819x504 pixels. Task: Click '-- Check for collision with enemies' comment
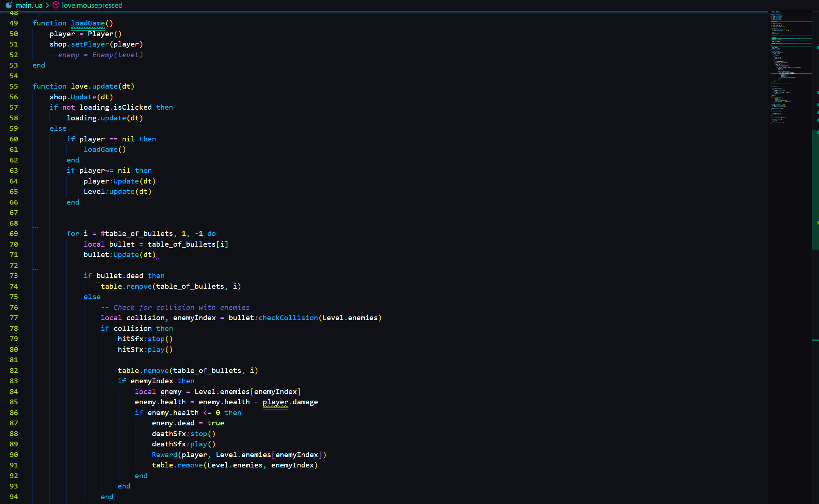(x=175, y=308)
